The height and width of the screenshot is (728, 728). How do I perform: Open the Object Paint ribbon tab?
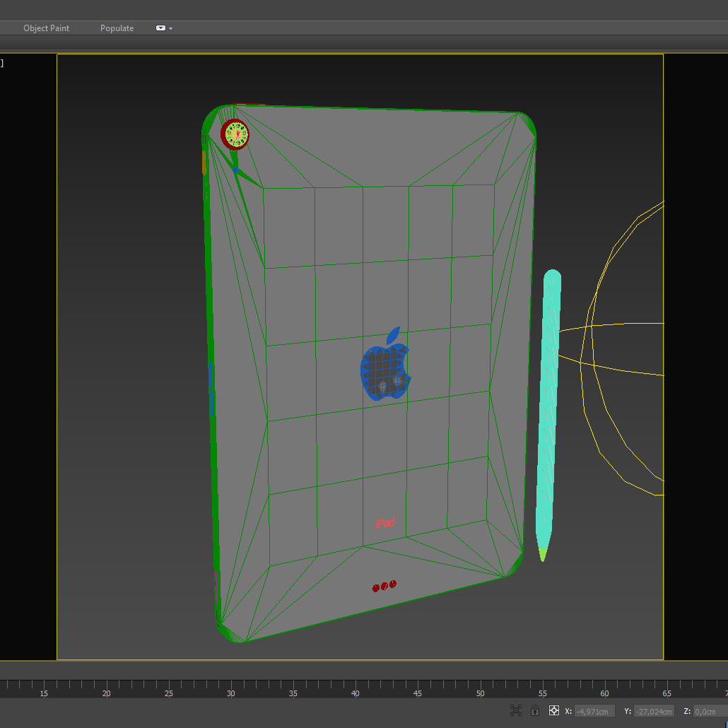(46, 28)
